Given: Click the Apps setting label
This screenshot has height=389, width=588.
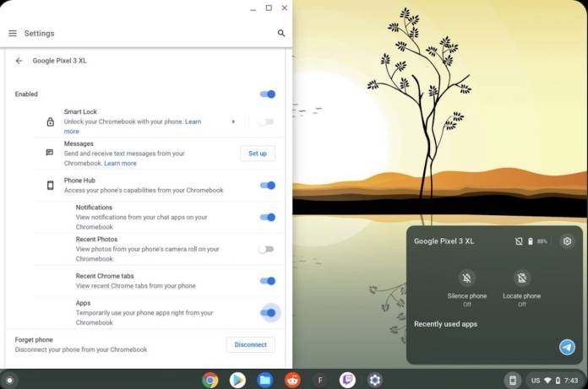Looking at the screenshot, I should point(84,303).
